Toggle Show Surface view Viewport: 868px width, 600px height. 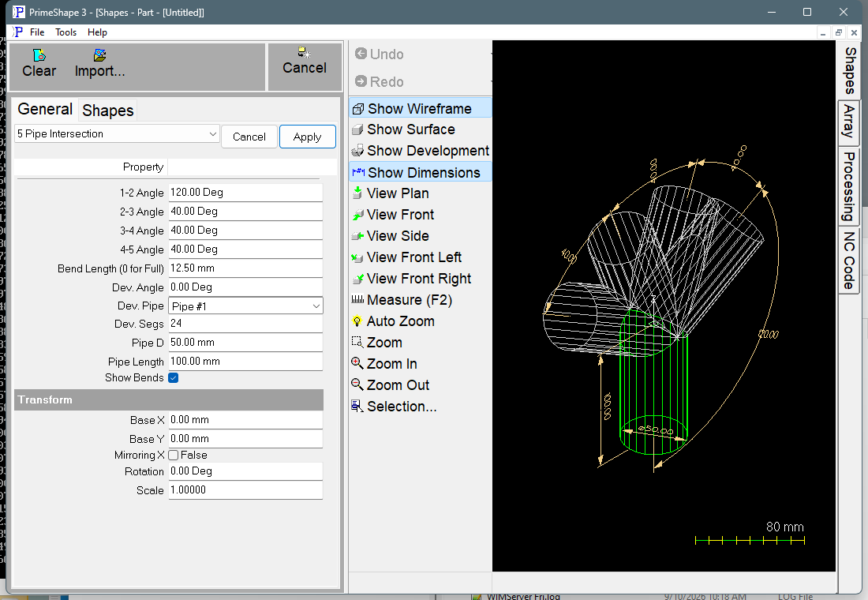(411, 129)
